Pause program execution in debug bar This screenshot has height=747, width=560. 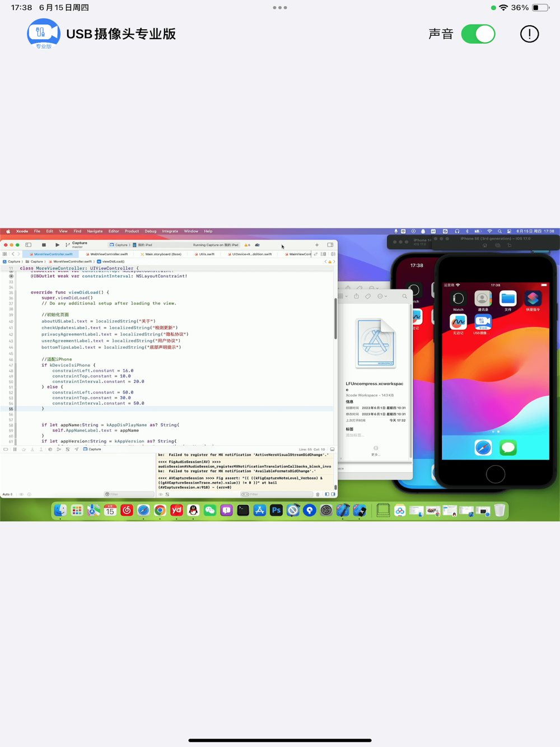15,449
